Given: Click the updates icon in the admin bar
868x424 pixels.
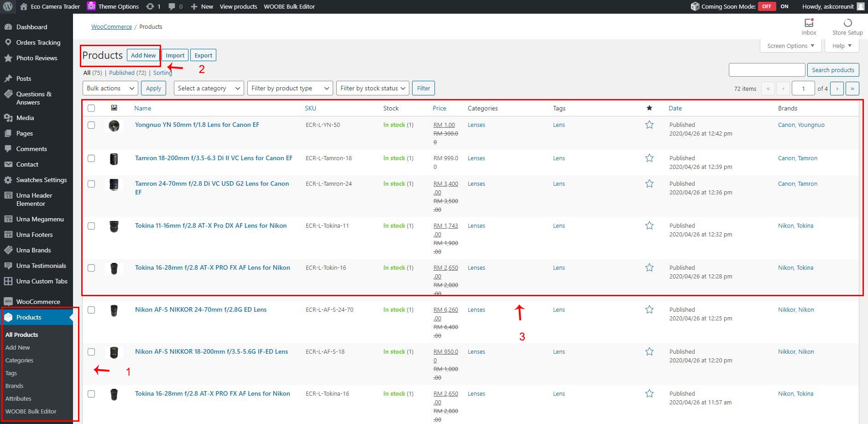Looking at the screenshot, I should click(150, 6).
